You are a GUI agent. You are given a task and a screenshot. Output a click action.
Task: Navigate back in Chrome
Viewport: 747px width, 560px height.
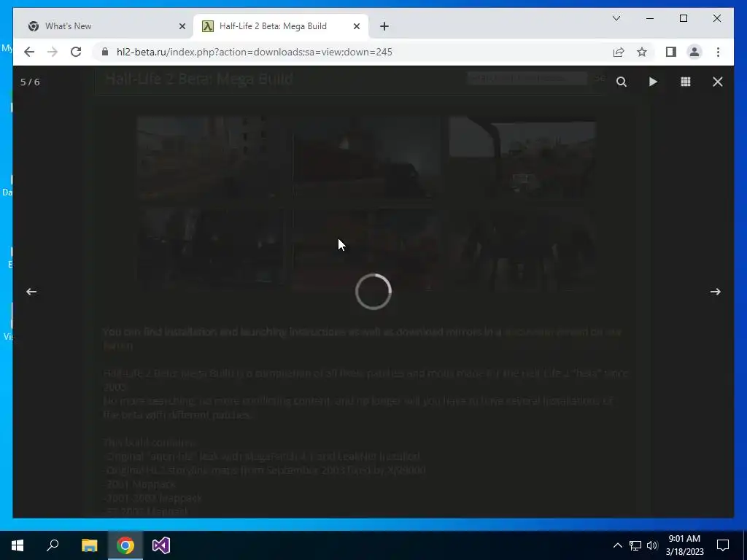point(29,52)
